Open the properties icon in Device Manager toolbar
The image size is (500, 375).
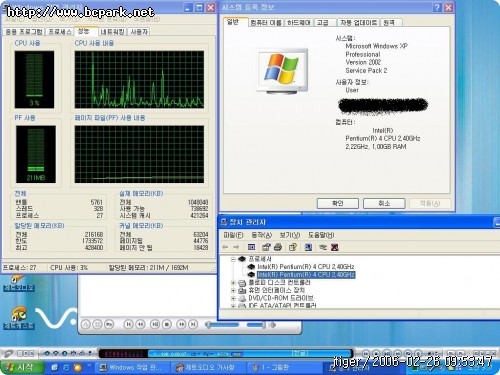266,247
